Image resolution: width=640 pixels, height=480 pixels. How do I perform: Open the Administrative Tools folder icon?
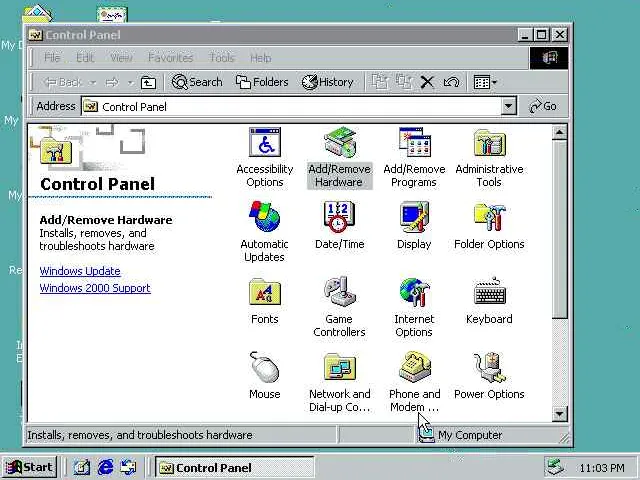[x=489, y=157]
